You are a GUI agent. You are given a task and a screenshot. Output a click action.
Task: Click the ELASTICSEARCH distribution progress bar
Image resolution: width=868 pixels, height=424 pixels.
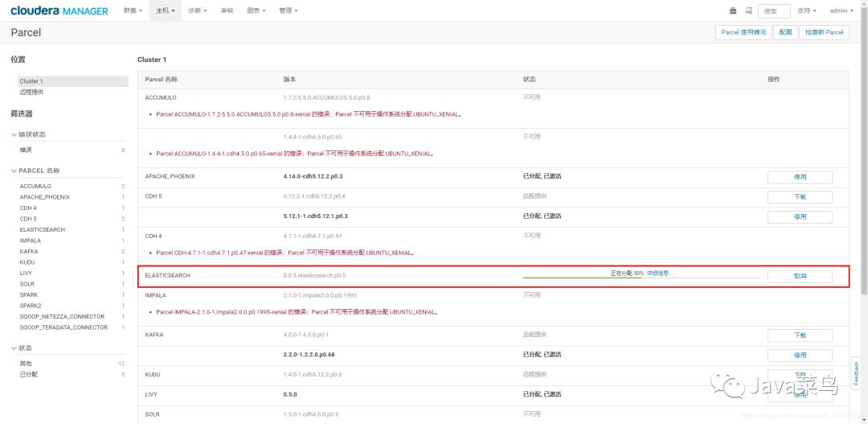tap(641, 277)
